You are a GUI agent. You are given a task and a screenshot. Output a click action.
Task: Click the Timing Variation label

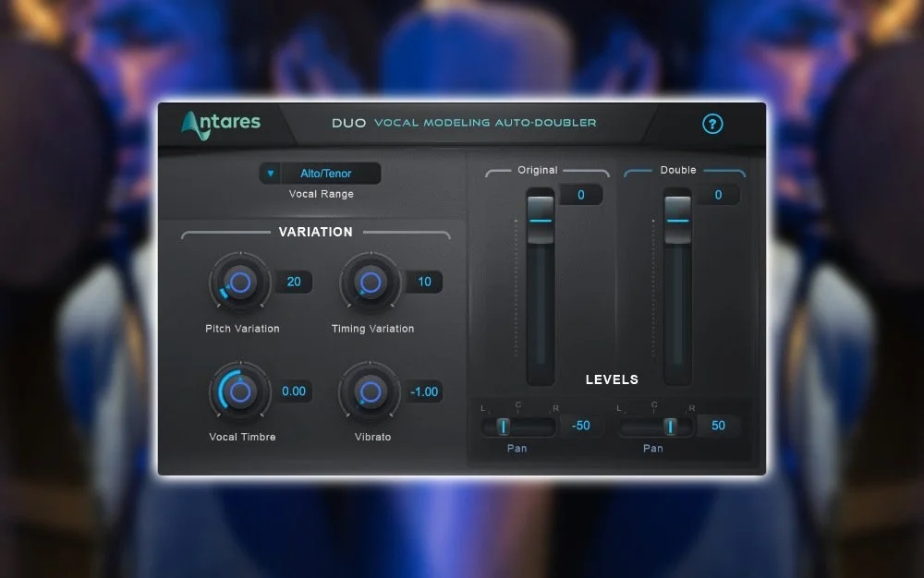tap(372, 329)
